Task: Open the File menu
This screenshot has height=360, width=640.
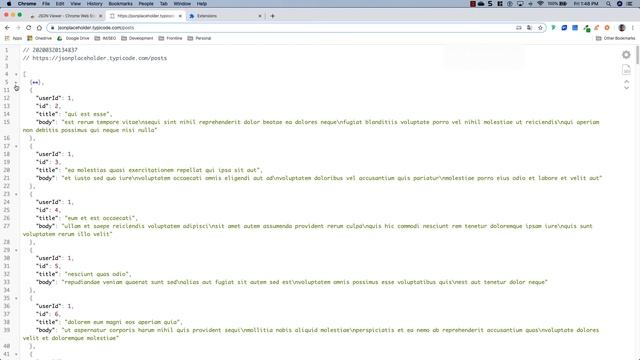Action: 46,4
